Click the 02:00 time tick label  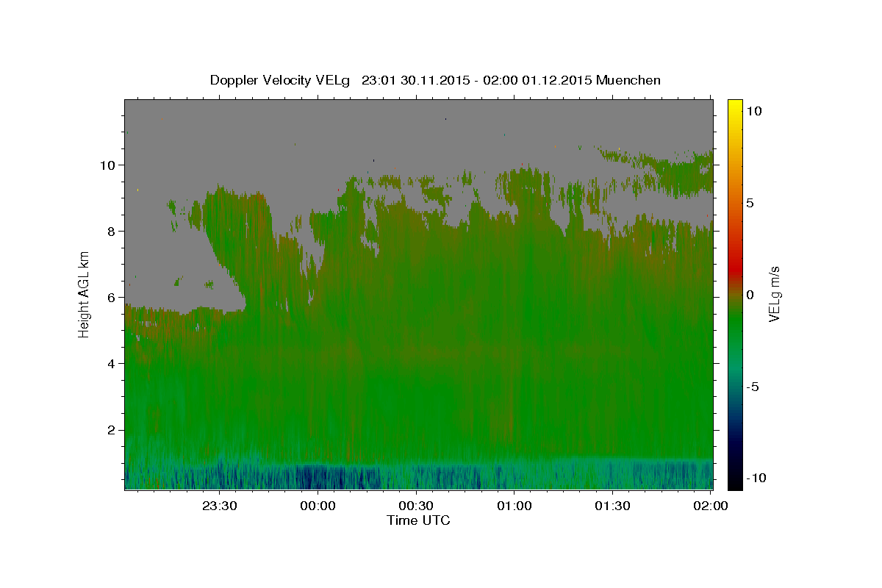click(711, 506)
